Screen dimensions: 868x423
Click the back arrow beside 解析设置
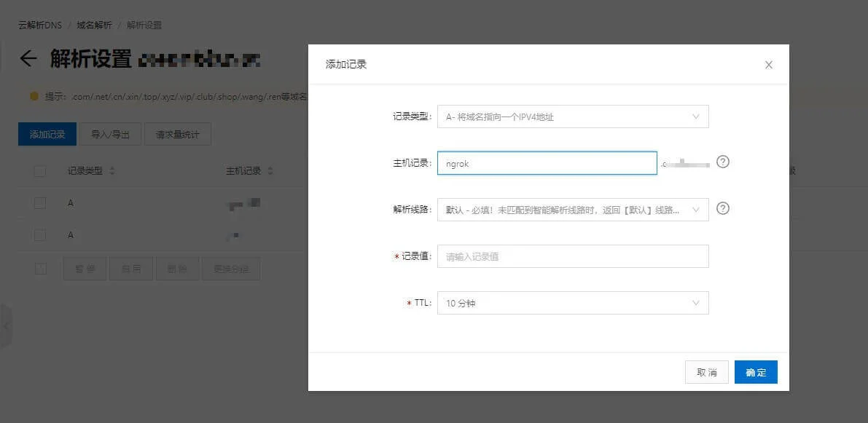coord(28,59)
